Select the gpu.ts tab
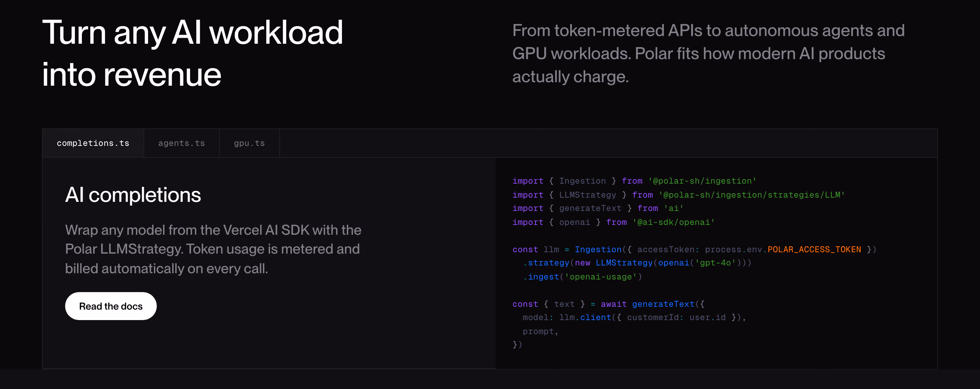This screenshot has height=389, width=980. 249,143
